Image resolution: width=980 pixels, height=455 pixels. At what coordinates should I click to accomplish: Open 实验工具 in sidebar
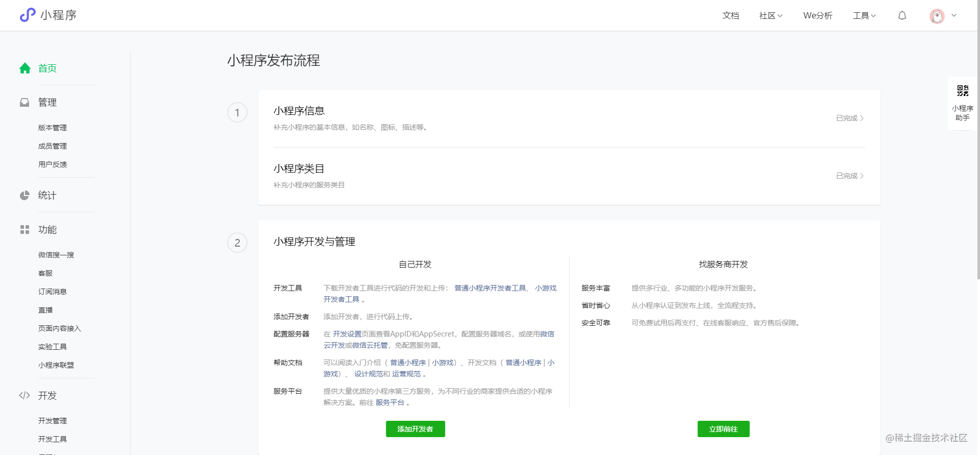point(53,347)
